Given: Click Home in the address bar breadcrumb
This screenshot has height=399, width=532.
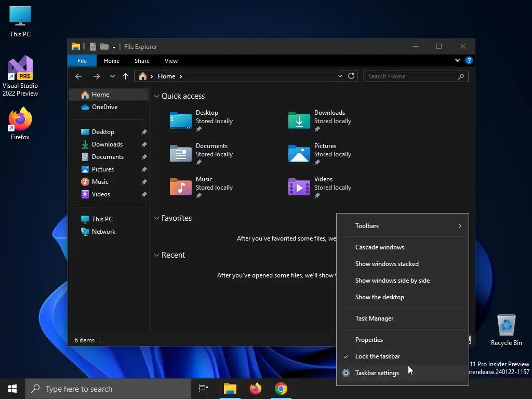Looking at the screenshot, I should 166,76.
